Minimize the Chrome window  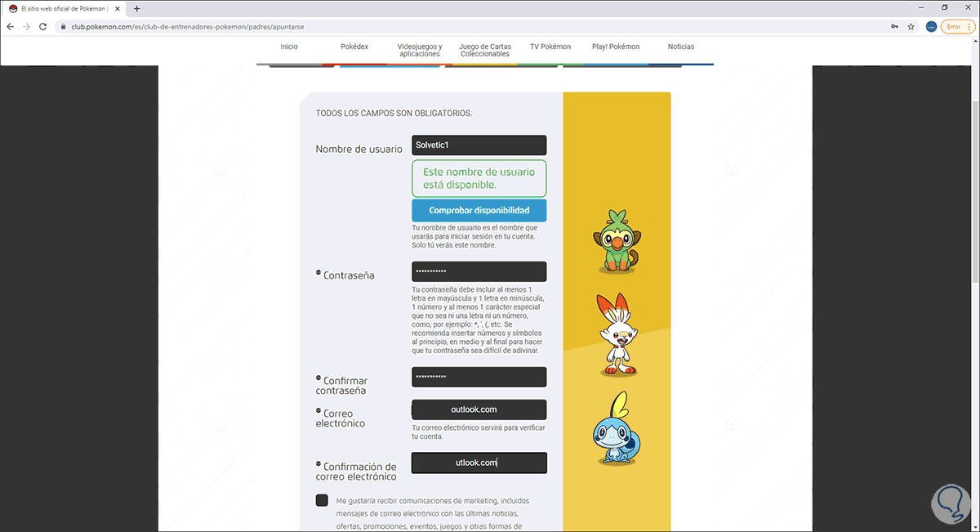click(x=923, y=7)
